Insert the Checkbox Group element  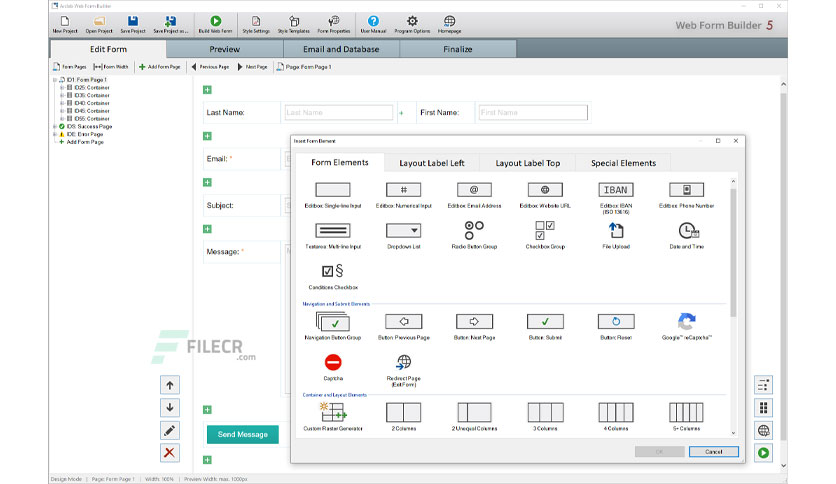[x=545, y=236]
